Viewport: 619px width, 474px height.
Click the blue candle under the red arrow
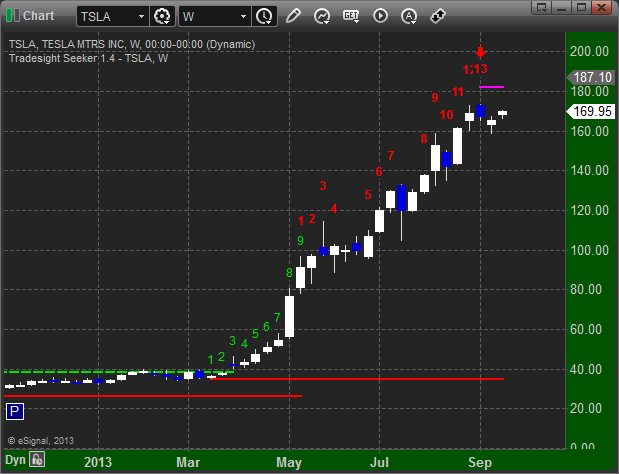(x=480, y=111)
